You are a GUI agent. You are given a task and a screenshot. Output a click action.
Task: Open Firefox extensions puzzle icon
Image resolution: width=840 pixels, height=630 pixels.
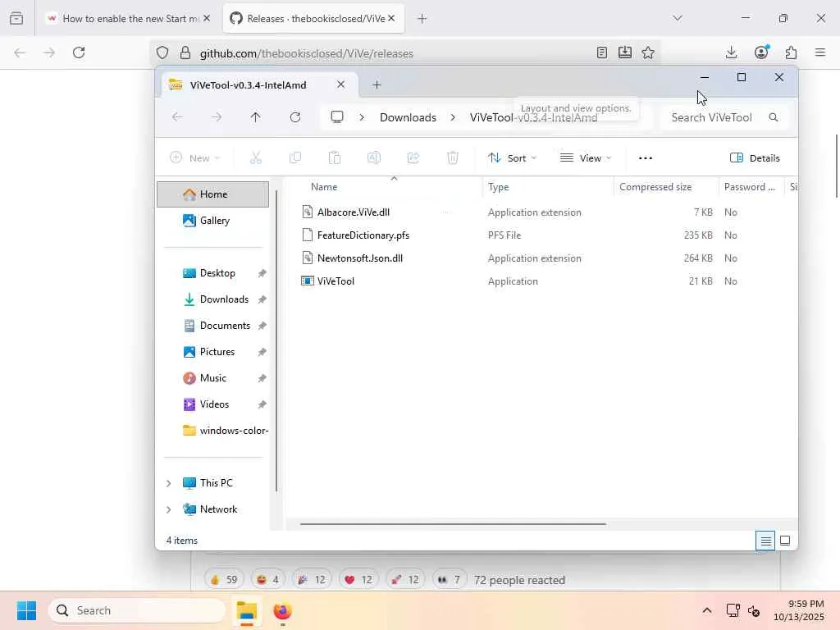(792, 52)
